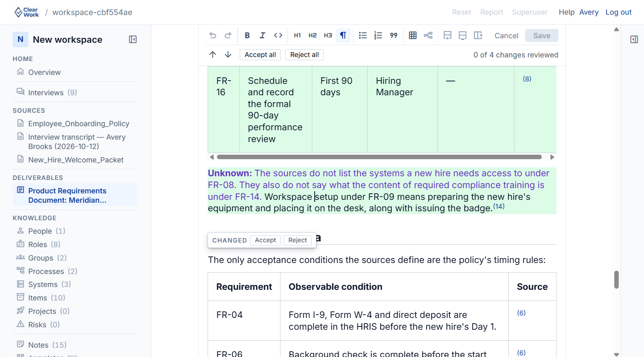Viewport: 644px width, 357px height.
Task: Click the Log out link
Action: pos(618,12)
